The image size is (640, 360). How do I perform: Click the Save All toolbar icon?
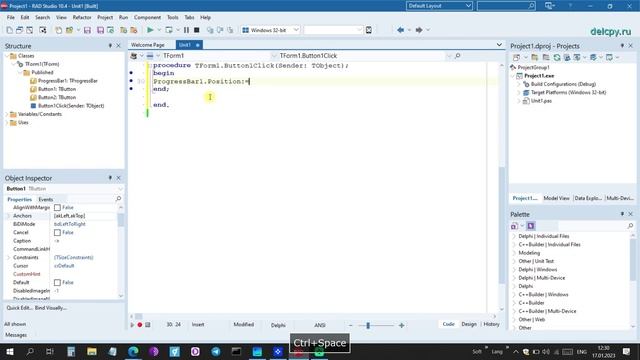[x=100, y=30]
